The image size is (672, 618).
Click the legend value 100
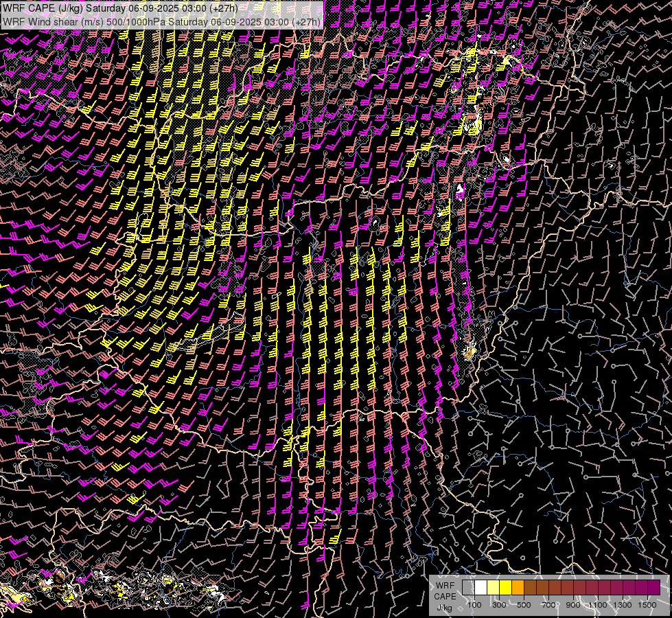click(x=474, y=605)
